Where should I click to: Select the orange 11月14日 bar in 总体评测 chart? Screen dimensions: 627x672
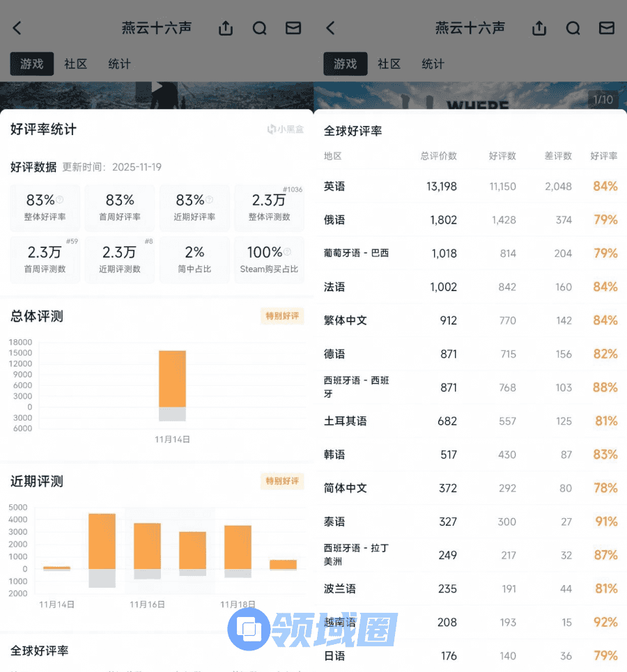click(x=172, y=378)
